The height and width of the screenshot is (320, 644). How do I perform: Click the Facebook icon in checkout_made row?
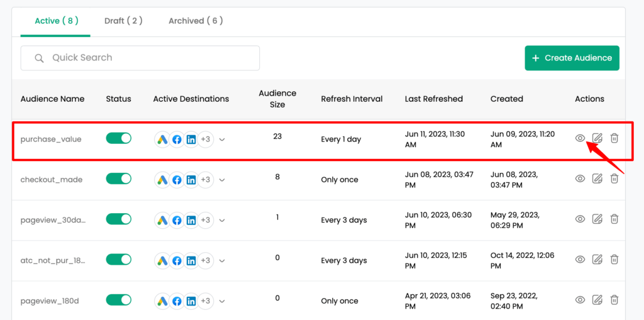pyautogui.click(x=177, y=180)
